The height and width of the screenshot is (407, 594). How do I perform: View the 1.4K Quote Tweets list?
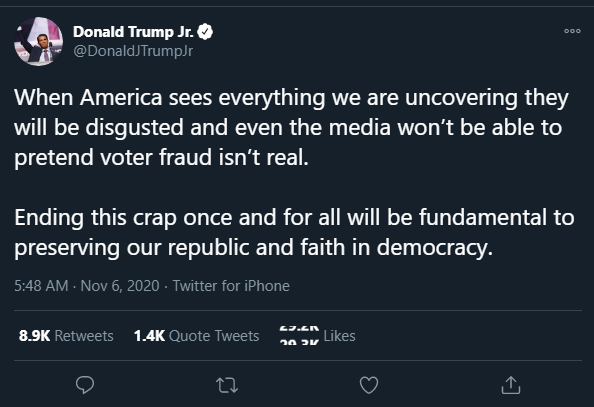[x=197, y=336]
